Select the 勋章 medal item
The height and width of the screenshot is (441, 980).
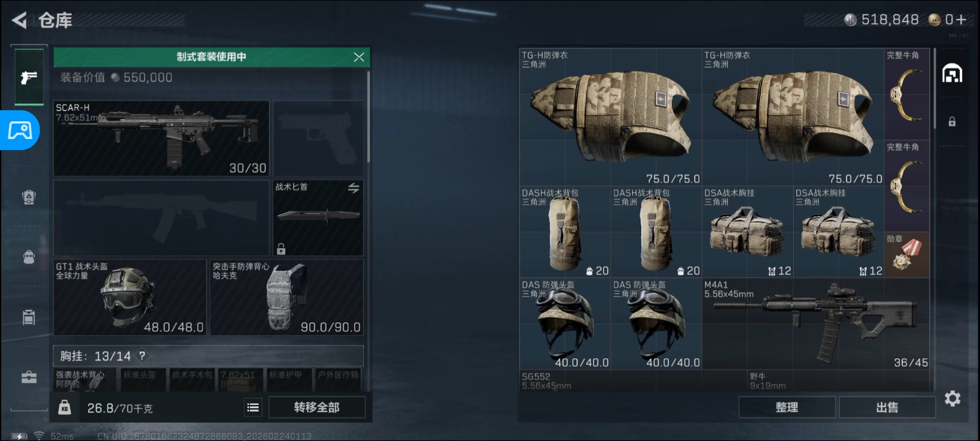tap(907, 255)
